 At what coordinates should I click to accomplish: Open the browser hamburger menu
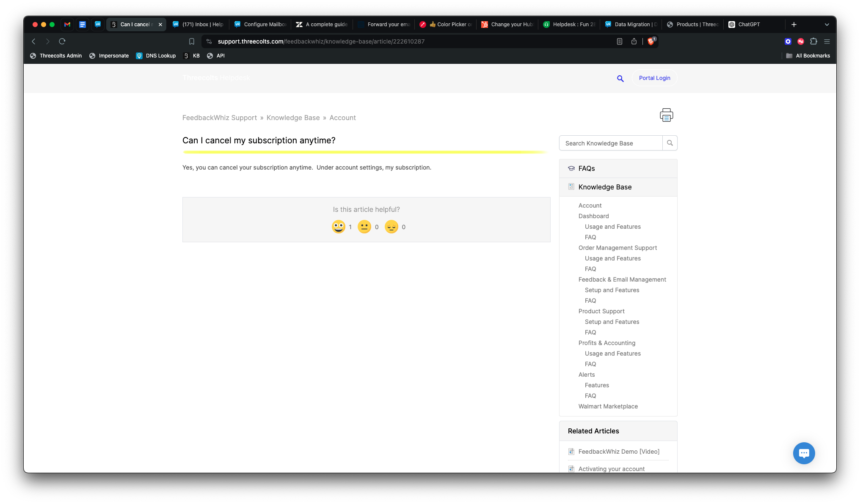pyautogui.click(x=827, y=41)
